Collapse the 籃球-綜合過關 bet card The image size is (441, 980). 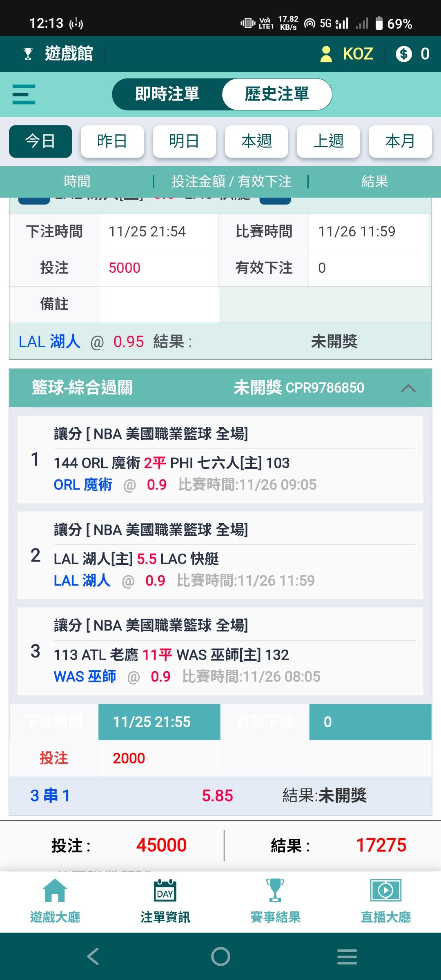coord(408,388)
